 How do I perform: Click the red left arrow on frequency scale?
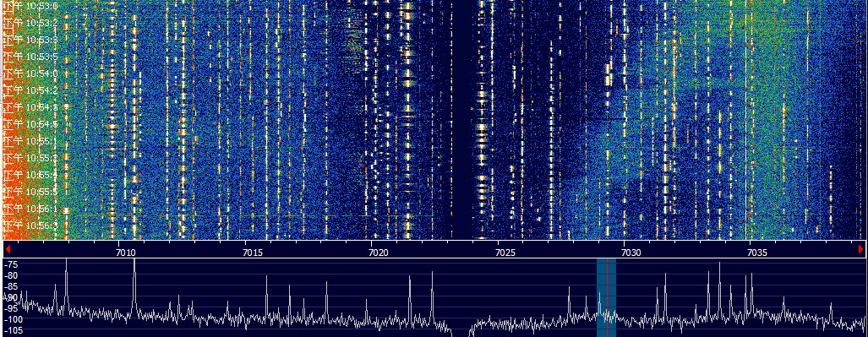(x=8, y=249)
